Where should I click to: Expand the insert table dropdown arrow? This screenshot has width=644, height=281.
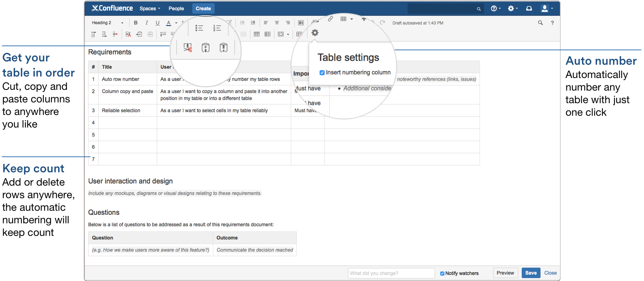[352, 19]
